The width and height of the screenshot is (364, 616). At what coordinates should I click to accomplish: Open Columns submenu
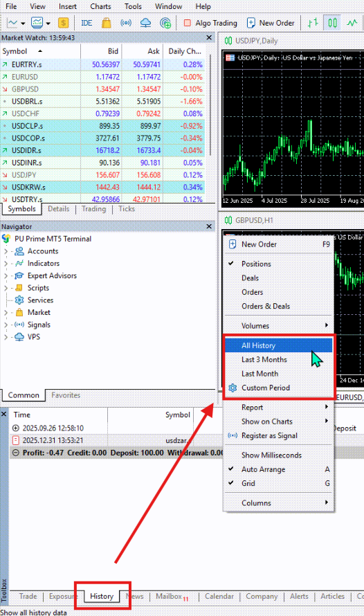(279, 504)
